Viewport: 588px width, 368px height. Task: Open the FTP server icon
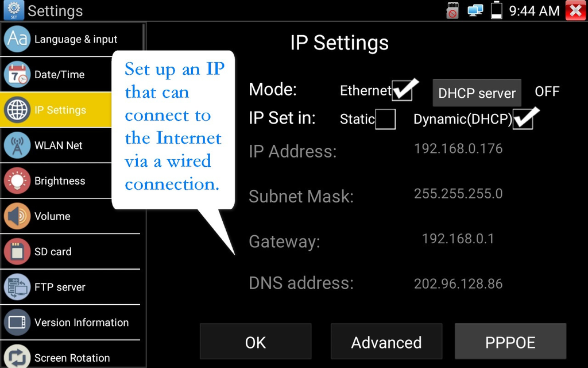pos(17,287)
